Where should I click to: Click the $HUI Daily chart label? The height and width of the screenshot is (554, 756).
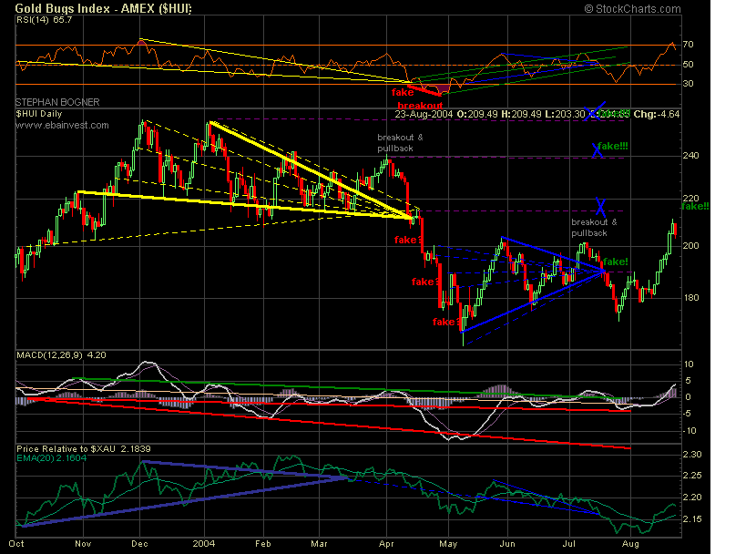point(39,114)
